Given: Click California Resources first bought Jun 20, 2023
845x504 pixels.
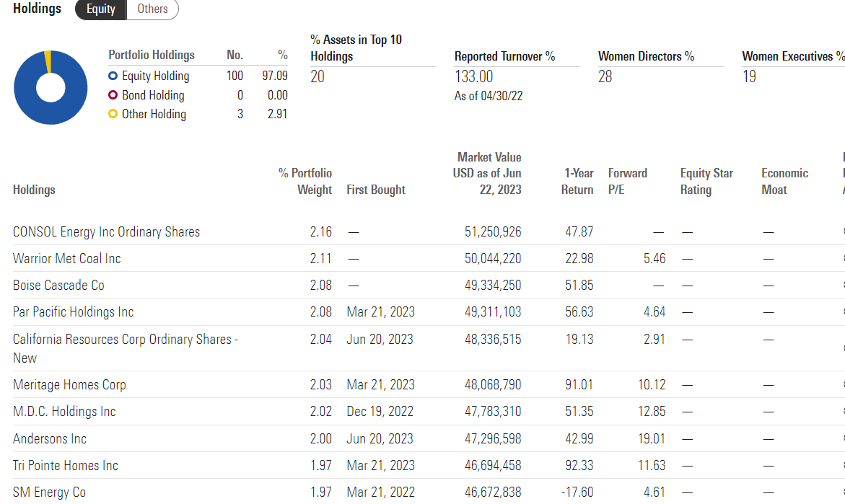Looking at the screenshot, I should pyautogui.click(x=380, y=339).
